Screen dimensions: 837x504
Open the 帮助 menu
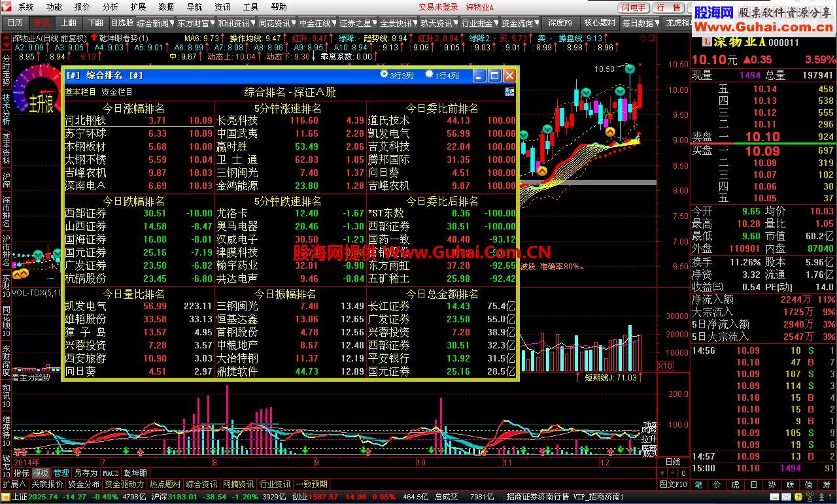coord(279,7)
